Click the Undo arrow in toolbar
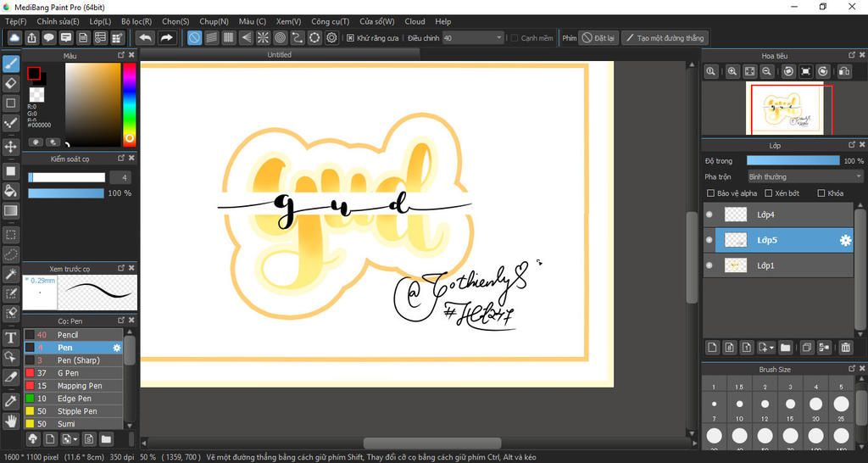868x463 pixels. (x=146, y=37)
